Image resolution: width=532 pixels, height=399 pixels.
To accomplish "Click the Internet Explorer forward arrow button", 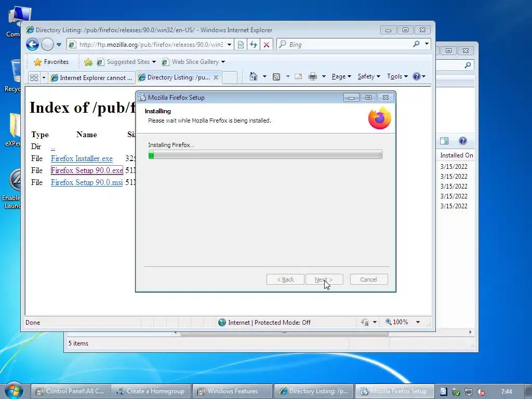I will (47, 45).
